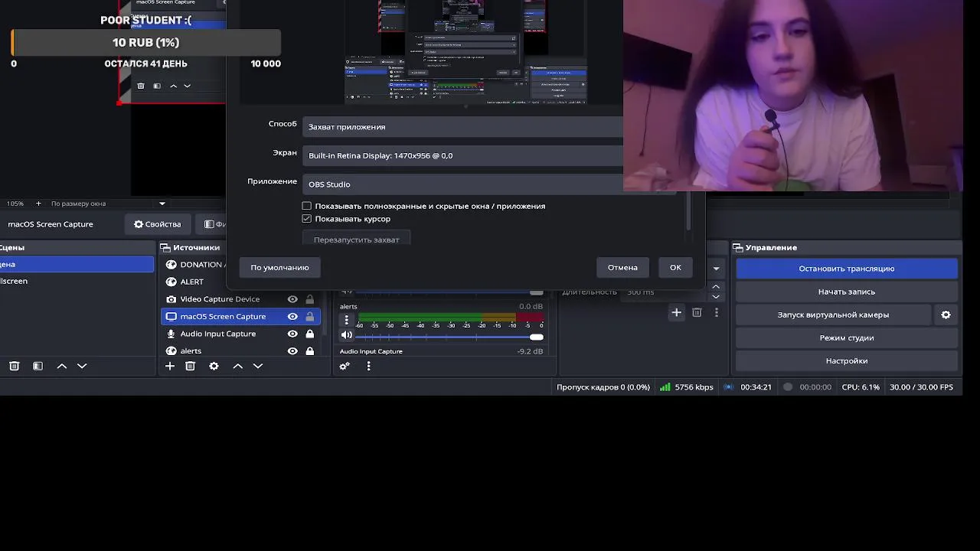The width and height of the screenshot is (980, 551).
Task: Open scene filters icon in Scenes toolbar
Action: [38, 366]
